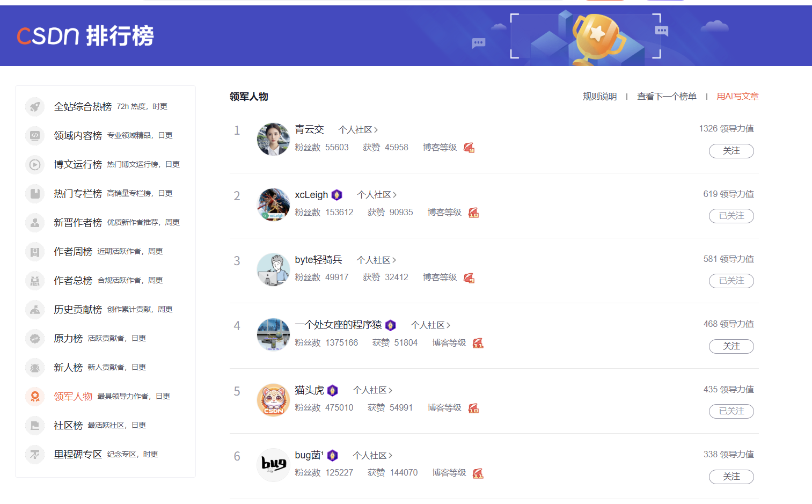Click 青云交's blog level badge icon
Viewport: 812px width, 504px height.
[x=469, y=148]
